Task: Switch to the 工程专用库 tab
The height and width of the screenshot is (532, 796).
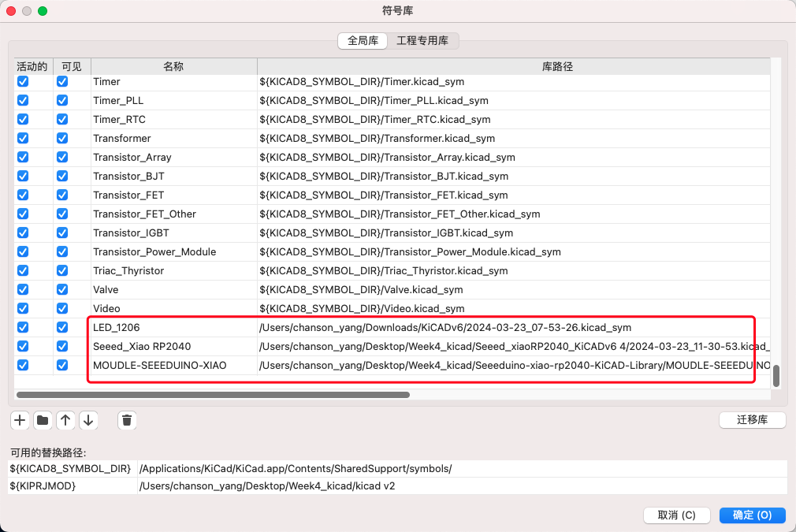Action: (422, 41)
